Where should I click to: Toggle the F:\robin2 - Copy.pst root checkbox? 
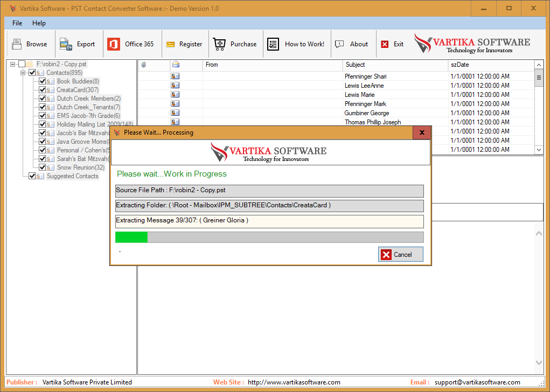point(22,64)
